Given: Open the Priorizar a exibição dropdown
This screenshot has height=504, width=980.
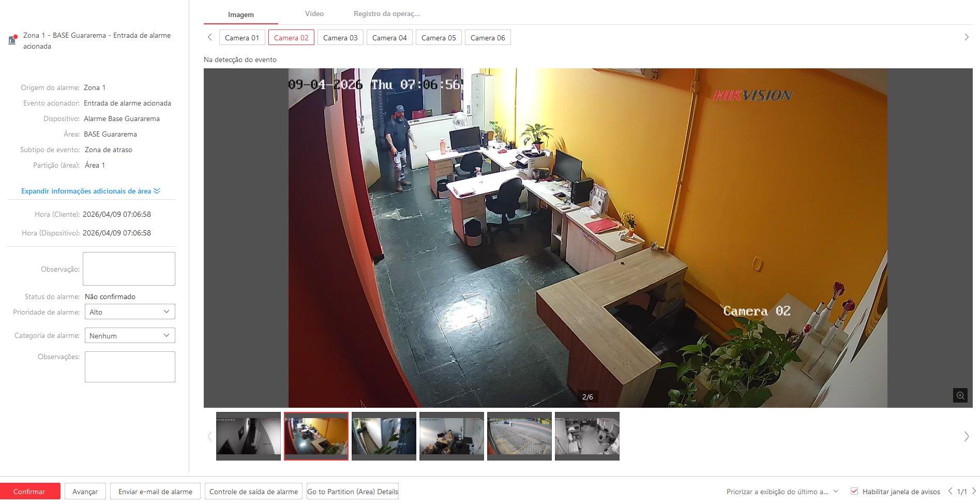Looking at the screenshot, I should coord(782,492).
